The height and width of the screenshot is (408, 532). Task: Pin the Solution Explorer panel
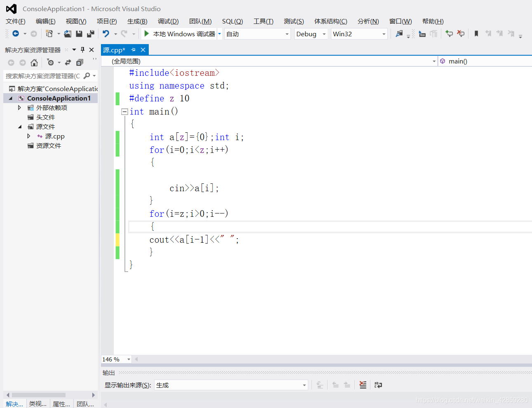(x=82, y=50)
